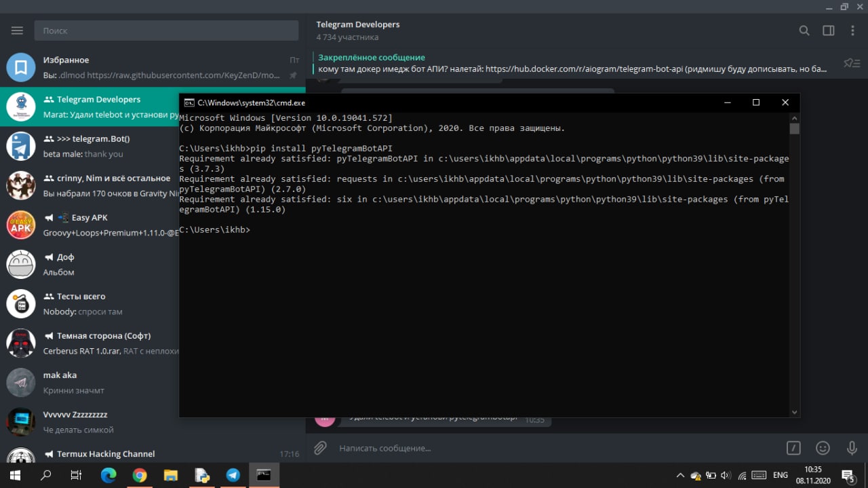Click the 'Альбом' preview under Доф
The width and height of the screenshot is (868, 488).
coord(59,272)
